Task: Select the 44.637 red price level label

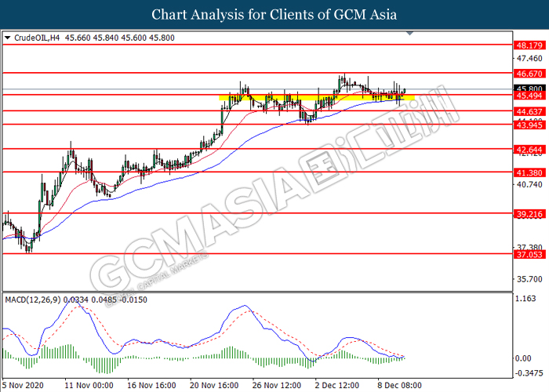Action: (529, 111)
